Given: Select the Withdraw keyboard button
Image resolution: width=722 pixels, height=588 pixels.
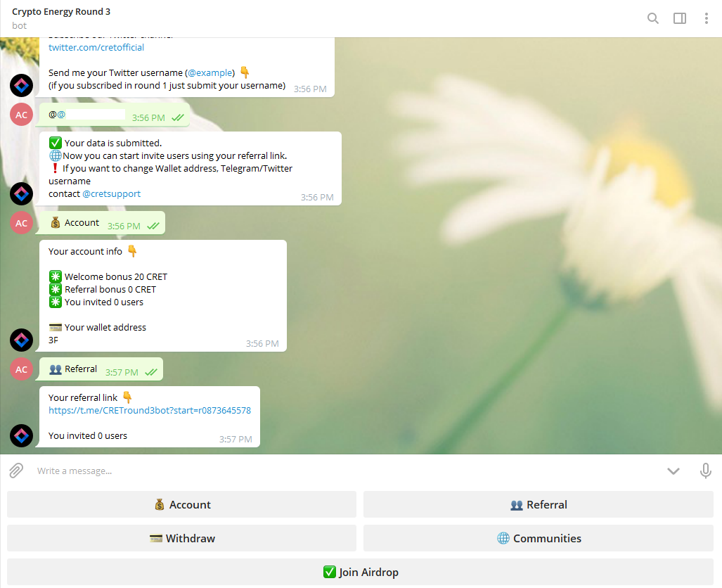Looking at the screenshot, I should pos(181,538).
